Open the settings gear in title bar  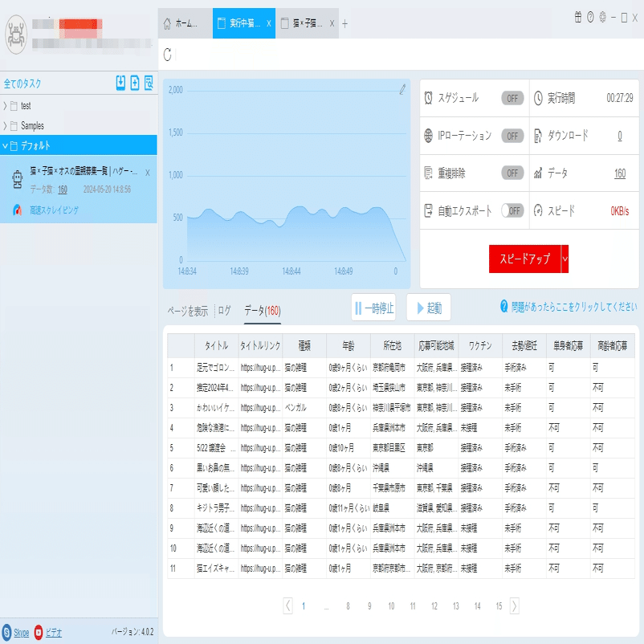(602, 17)
